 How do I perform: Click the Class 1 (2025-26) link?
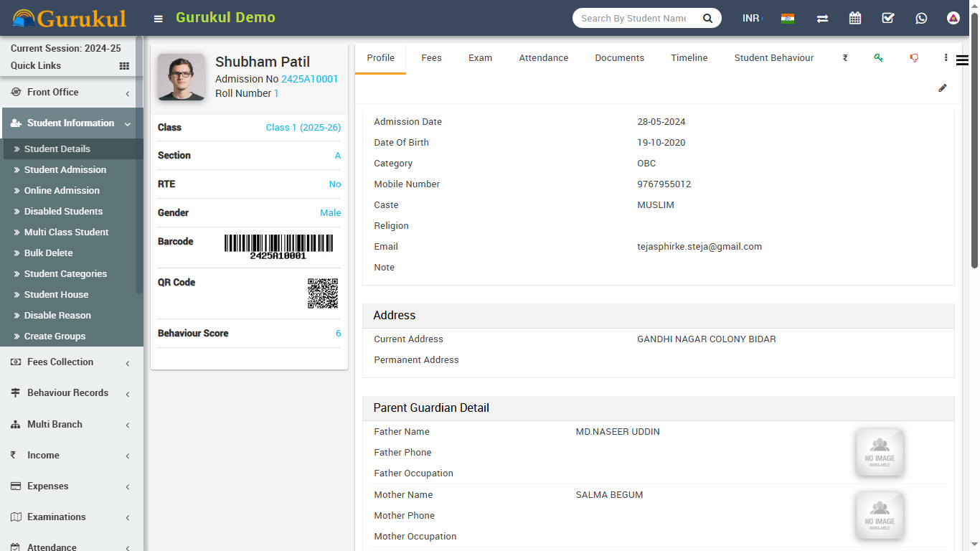[x=303, y=128]
